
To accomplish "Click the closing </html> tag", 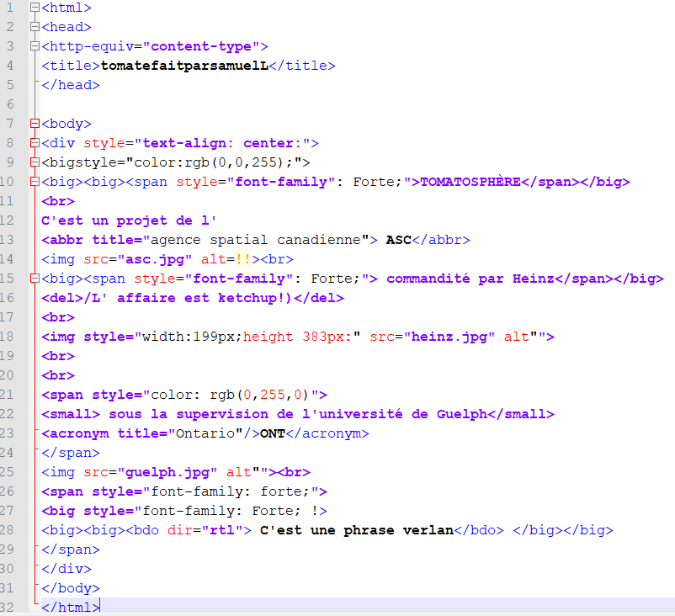I will (x=71, y=608).
